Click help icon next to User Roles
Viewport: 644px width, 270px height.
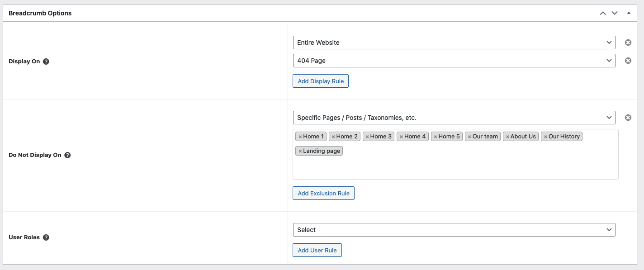[46, 237]
